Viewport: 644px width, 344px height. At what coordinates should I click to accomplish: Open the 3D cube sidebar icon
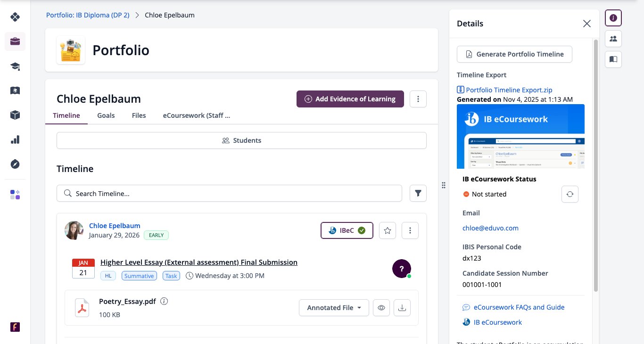pos(15,115)
